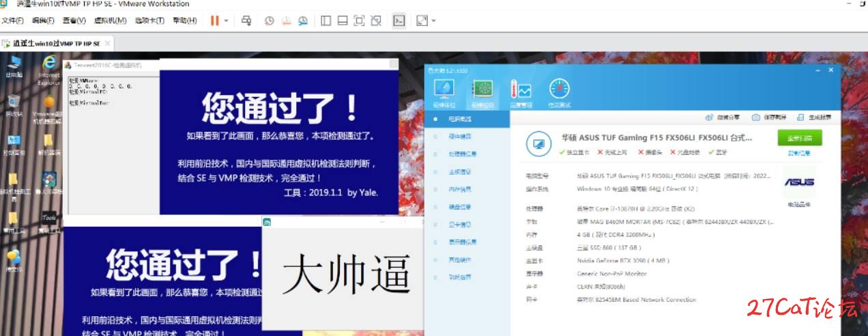Open the 文件(F) menu in VMware
The width and height of the screenshot is (868, 336).
13,20
